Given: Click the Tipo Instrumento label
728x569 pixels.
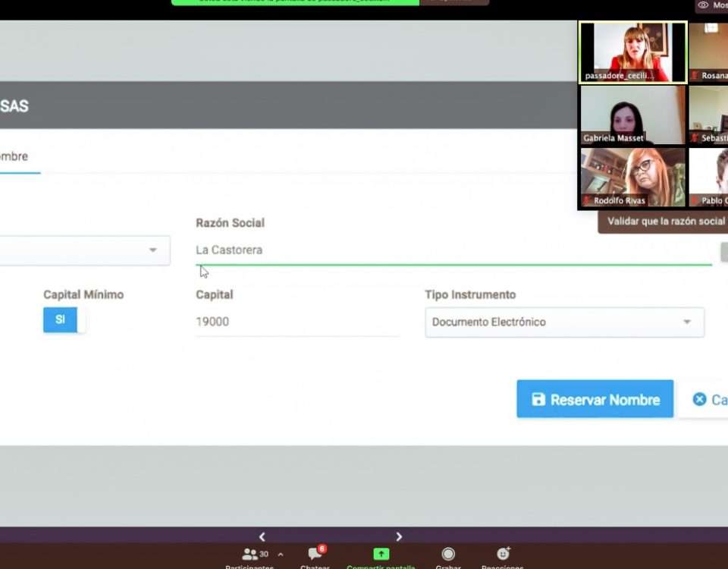Looking at the screenshot, I should (x=470, y=294).
